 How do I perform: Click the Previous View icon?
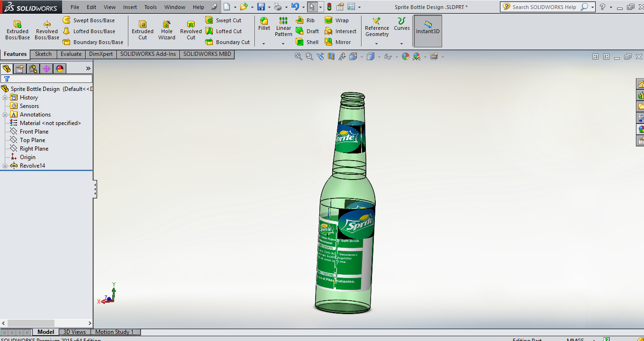pos(320,56)
